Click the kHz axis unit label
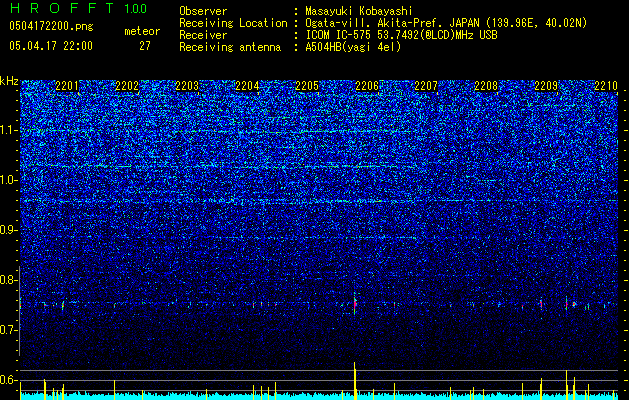 click(9, 81)
